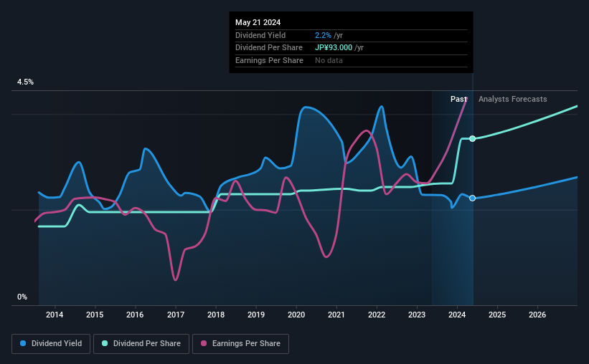Image resolution: width=589 pixels, height=364 pixels.
Task: Toggle the Earnings Per Share legend button
Action: [x=241, y=344]
